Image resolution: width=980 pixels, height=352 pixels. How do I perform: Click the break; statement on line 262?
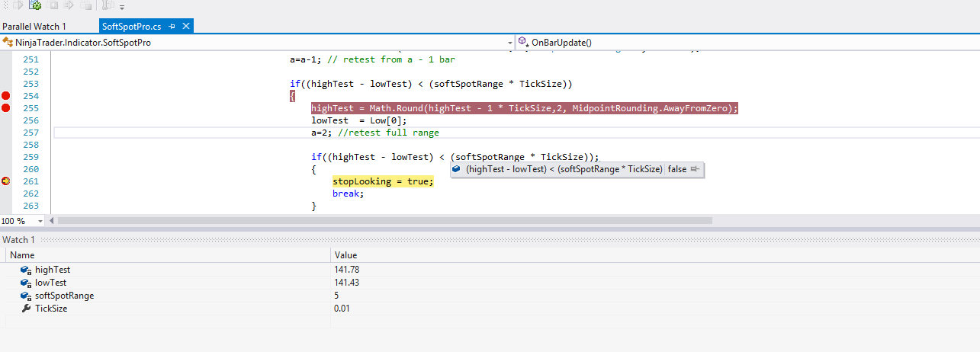pyautogui.click(x=348, y=194)
